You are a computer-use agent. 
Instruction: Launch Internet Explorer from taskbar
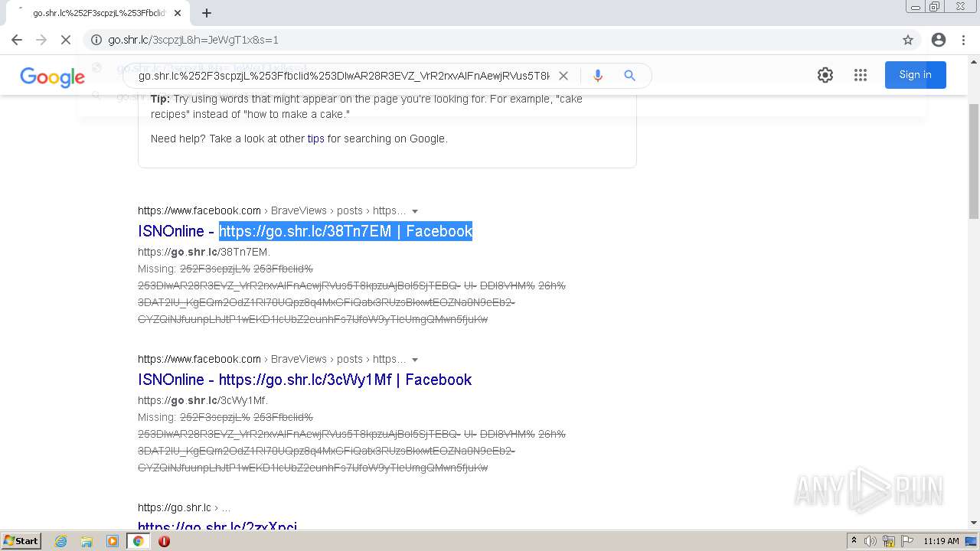61,541
